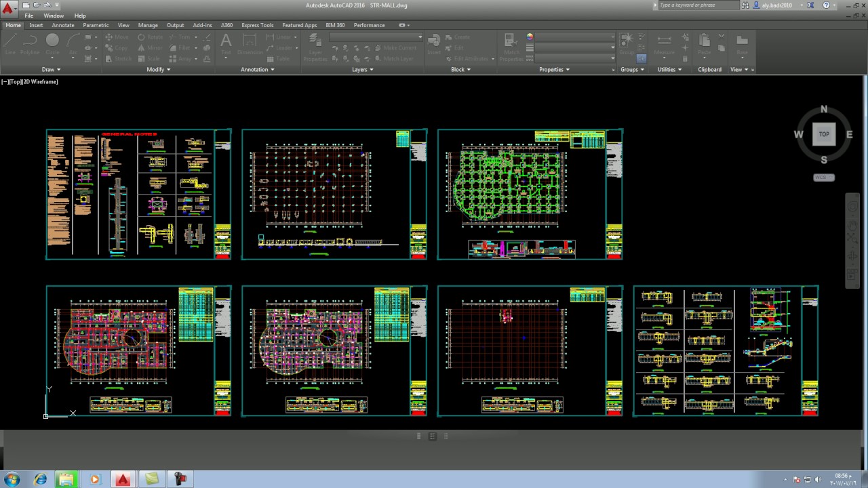Open Autodesk Exchange Apps icon

[x=810, y=5]
